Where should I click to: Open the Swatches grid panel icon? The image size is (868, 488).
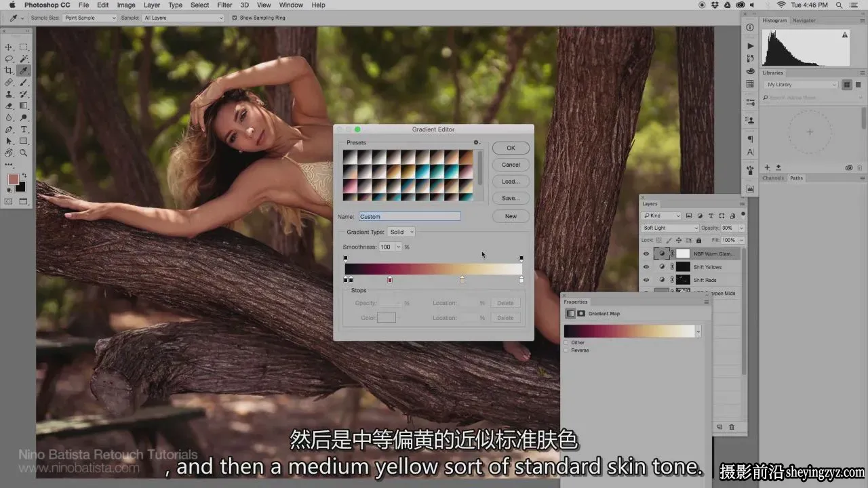point(750,84)
